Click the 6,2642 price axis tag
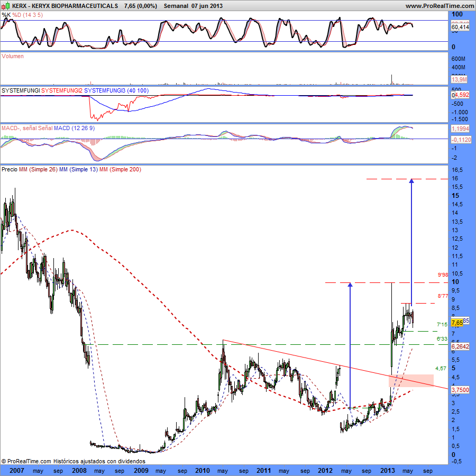 click(x=460, y=346)
